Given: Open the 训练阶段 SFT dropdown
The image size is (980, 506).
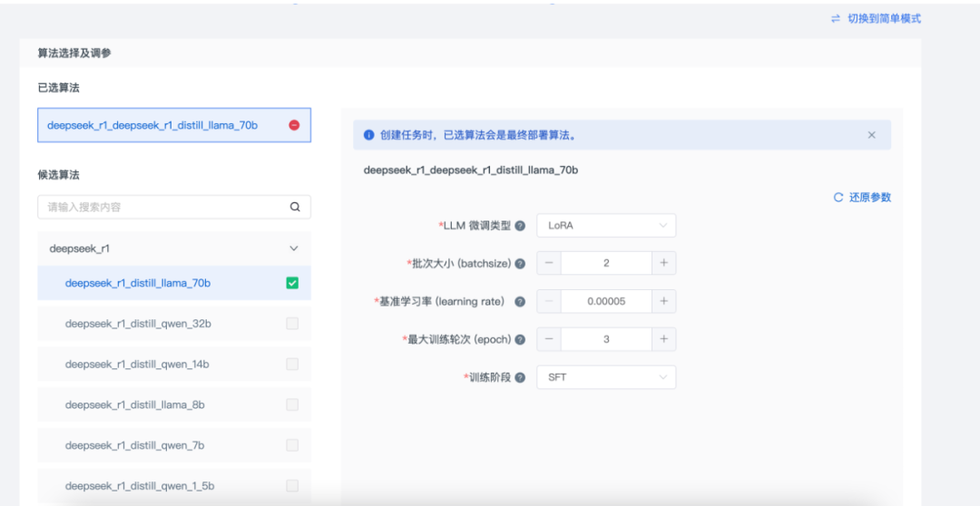Looking at the screenshot, I should point(606,377).
